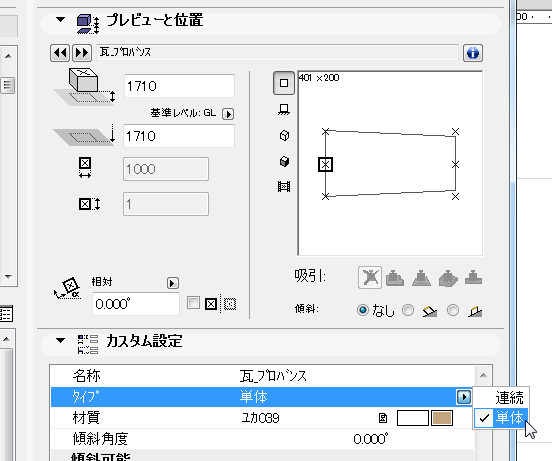Open the 基準レベル: GL arrow menu

point(228,114)
